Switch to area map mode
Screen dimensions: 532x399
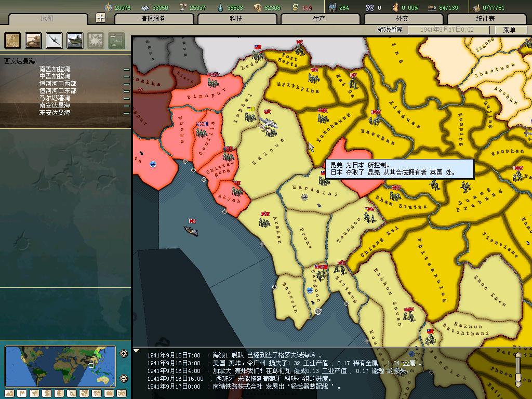pos(97,393)
